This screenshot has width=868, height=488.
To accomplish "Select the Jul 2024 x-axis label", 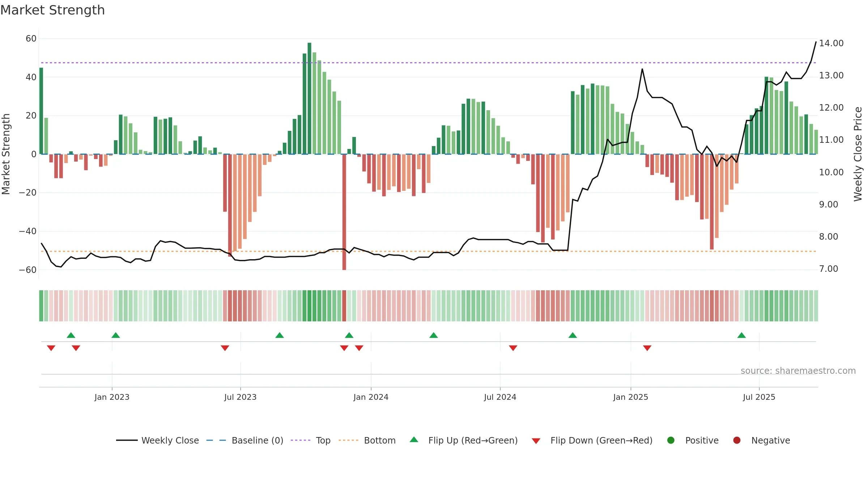I will tap(500, 397).
